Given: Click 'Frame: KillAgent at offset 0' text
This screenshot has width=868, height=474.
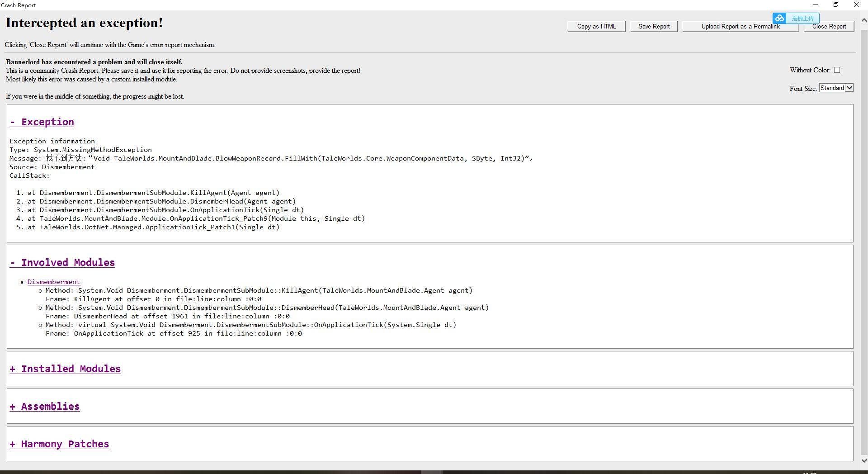Looking at the screenshot, I should point(154,299).
